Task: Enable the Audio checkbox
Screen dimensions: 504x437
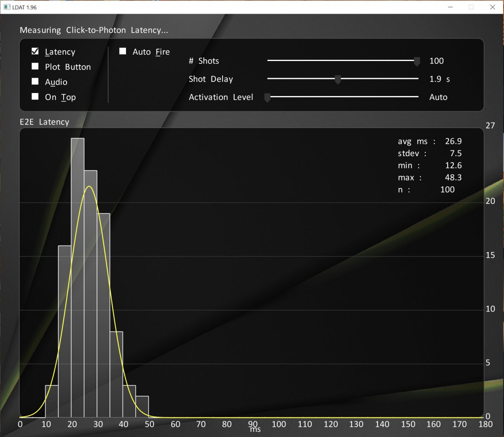Action: pos(35,81)
